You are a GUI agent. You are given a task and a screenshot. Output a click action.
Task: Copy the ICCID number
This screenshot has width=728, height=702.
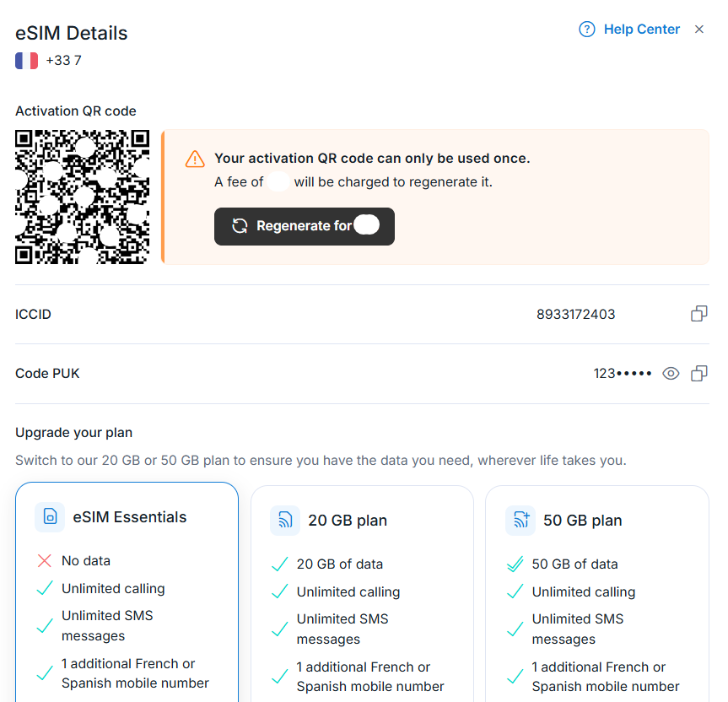coord(698,314)
